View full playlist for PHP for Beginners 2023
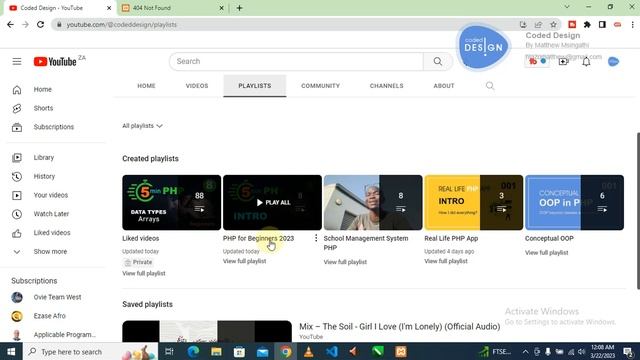 point(244,261)
